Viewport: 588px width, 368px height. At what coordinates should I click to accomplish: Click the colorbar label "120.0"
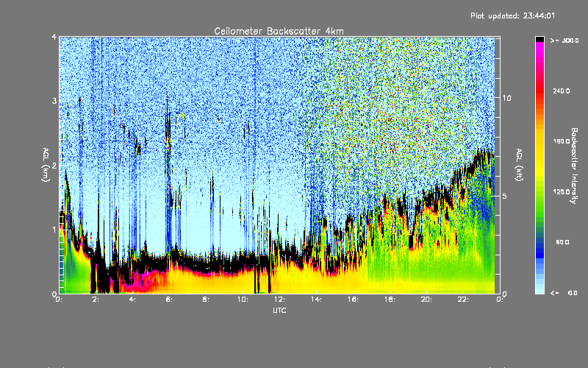click(562, 191)
